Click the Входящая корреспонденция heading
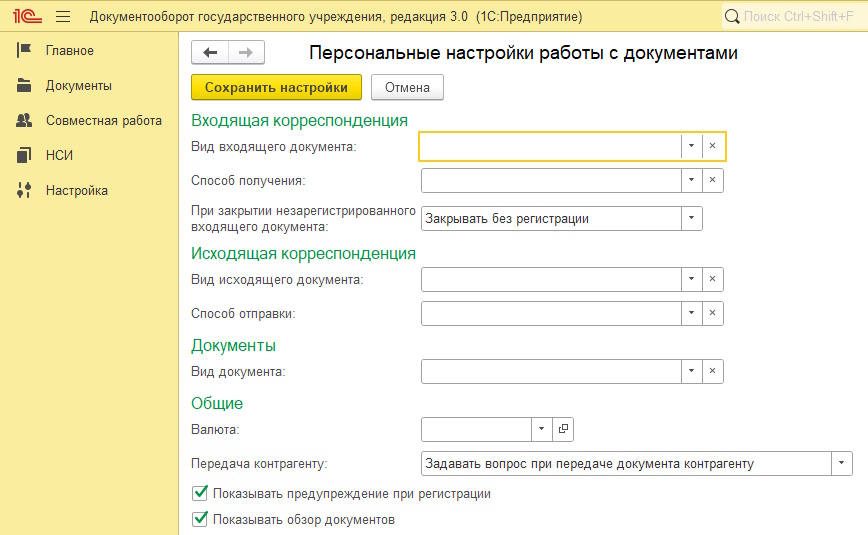 click(x=299, y=120)
